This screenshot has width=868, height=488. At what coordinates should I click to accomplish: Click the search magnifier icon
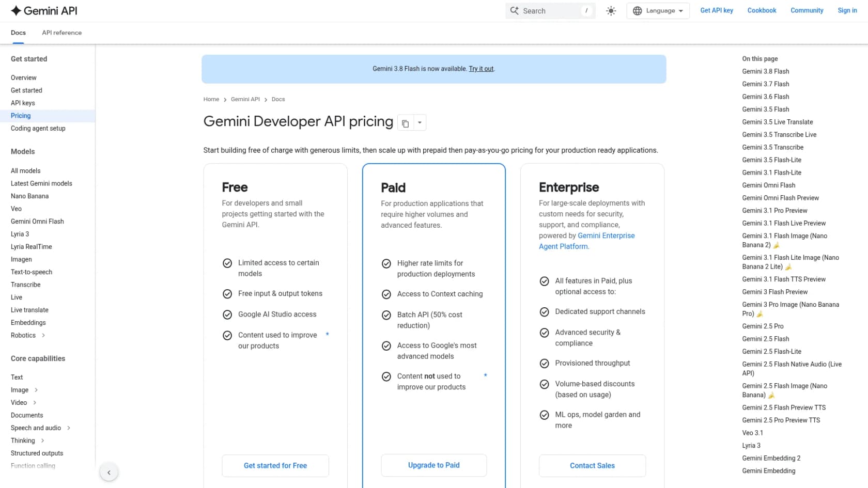point(514,11)
